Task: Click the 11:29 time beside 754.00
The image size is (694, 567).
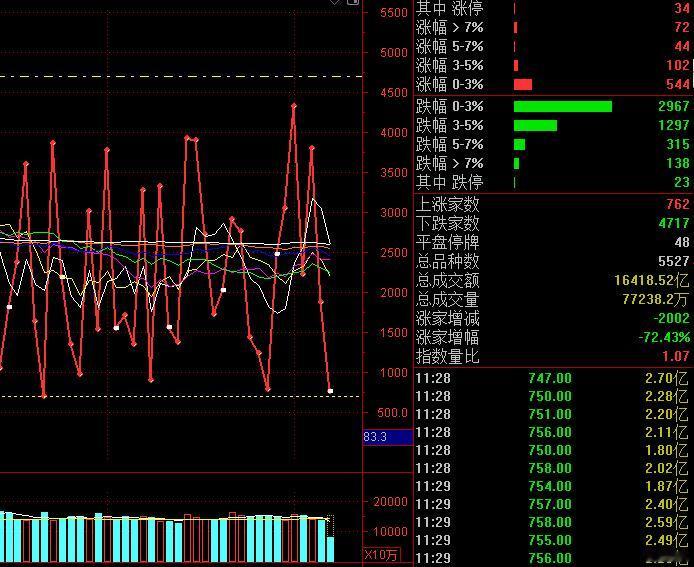Action: [x=433, y=486]
